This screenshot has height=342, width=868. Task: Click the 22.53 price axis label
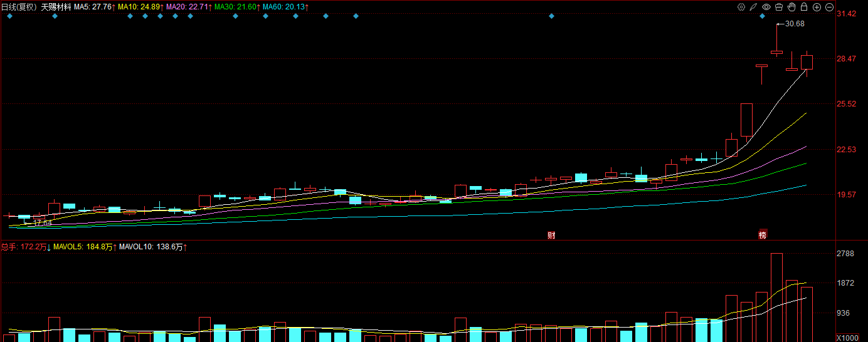click(x=847, y=149)
